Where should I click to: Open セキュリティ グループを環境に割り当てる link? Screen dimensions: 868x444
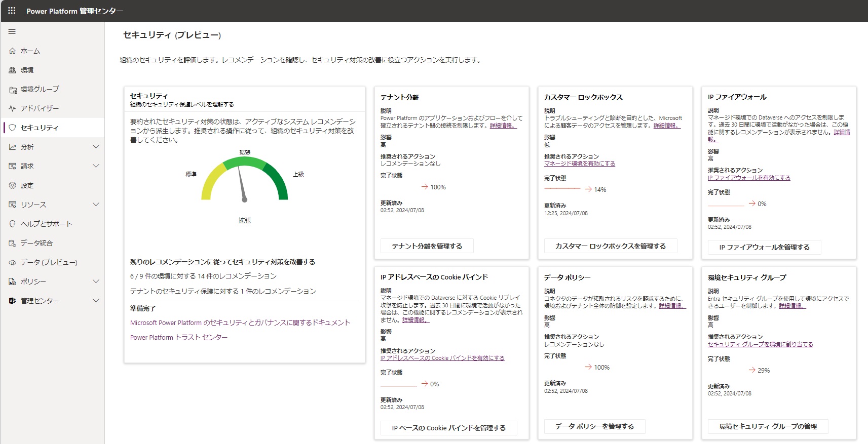click(761, 344)
